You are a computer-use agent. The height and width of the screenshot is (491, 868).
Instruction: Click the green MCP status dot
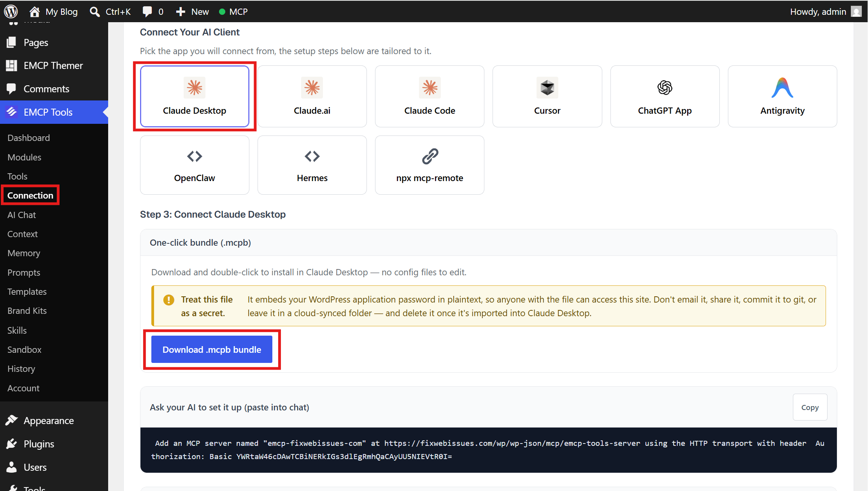[222, 12]
